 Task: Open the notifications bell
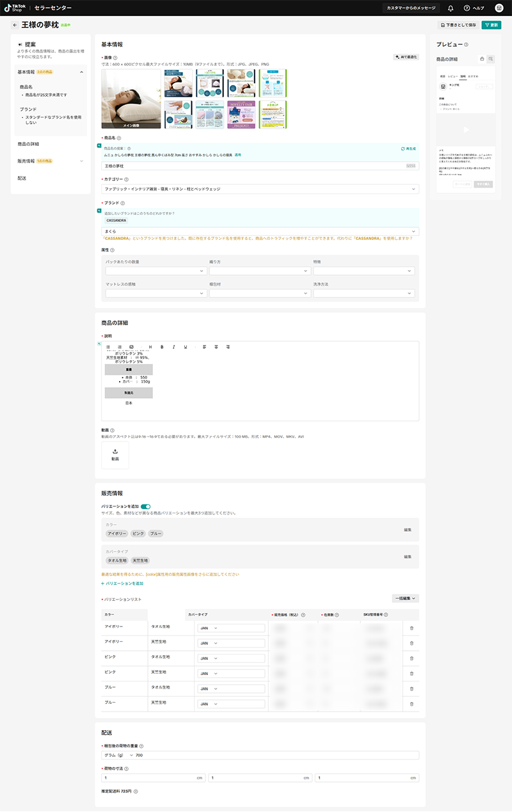(451, 8)
